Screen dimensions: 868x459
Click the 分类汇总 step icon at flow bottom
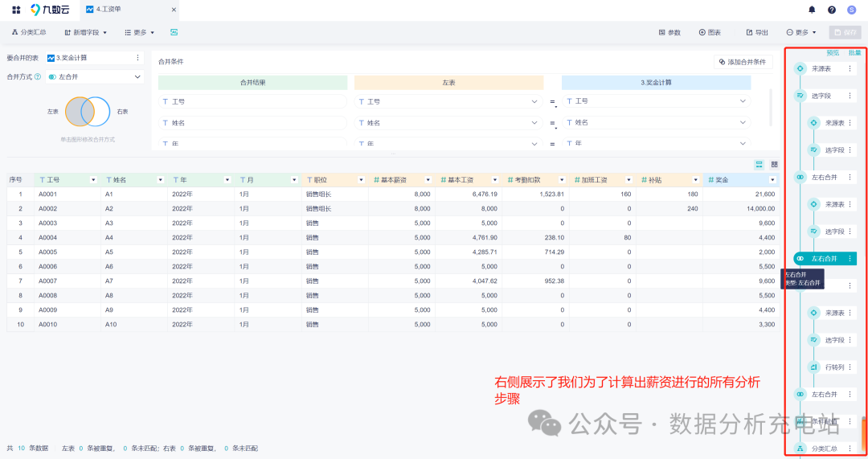(800, 449)
